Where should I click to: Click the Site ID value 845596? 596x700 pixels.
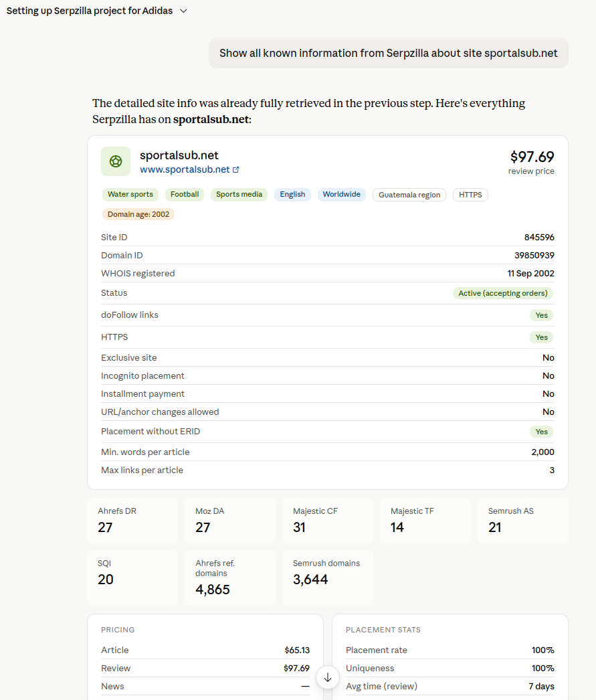539,237
